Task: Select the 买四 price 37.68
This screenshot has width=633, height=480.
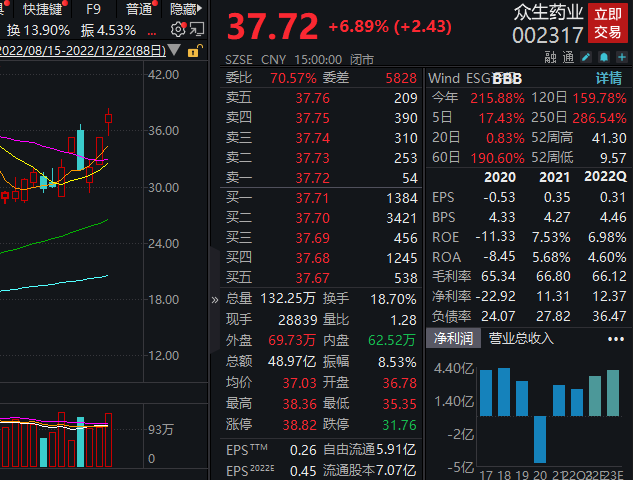Action: click(312, 258)
